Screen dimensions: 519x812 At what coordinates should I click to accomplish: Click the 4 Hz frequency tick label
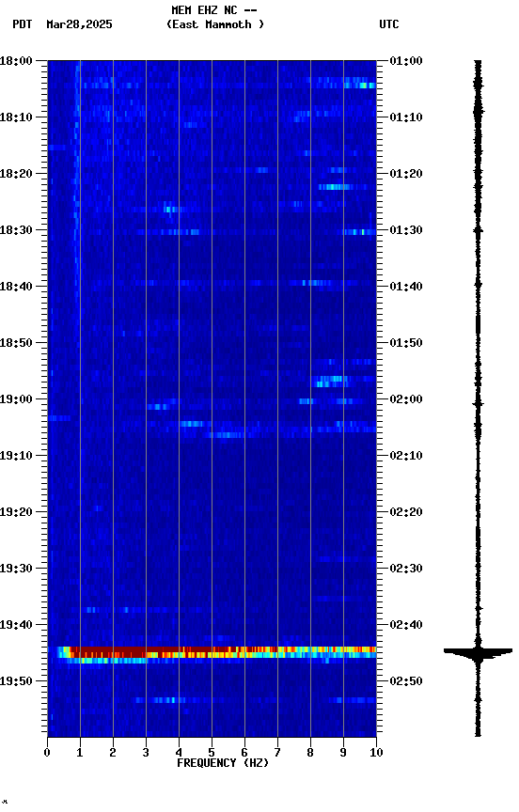pyautogui.click(x=179, y=753)
